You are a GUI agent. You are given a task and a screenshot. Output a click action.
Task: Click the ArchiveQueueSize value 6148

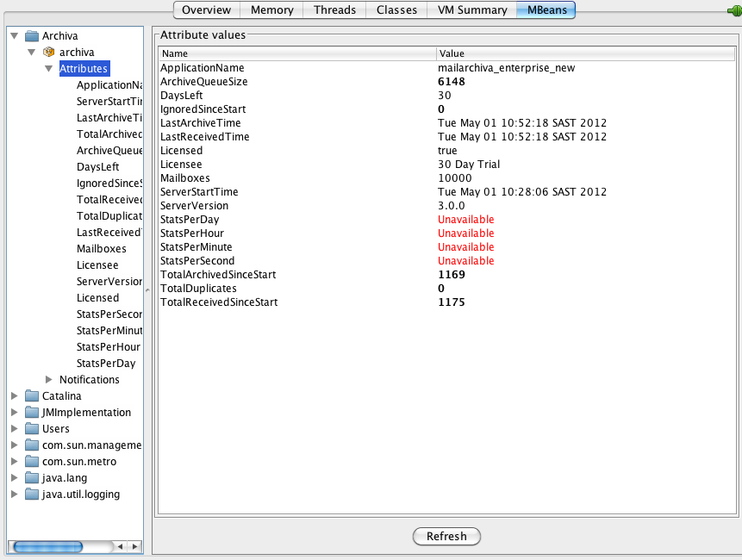452,82
